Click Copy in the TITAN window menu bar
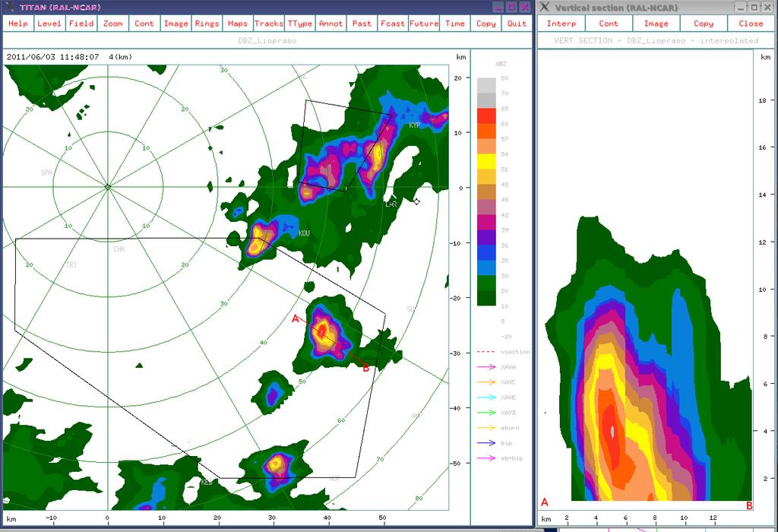This screenshot has height=532, width=778. [x=486, y=24]
